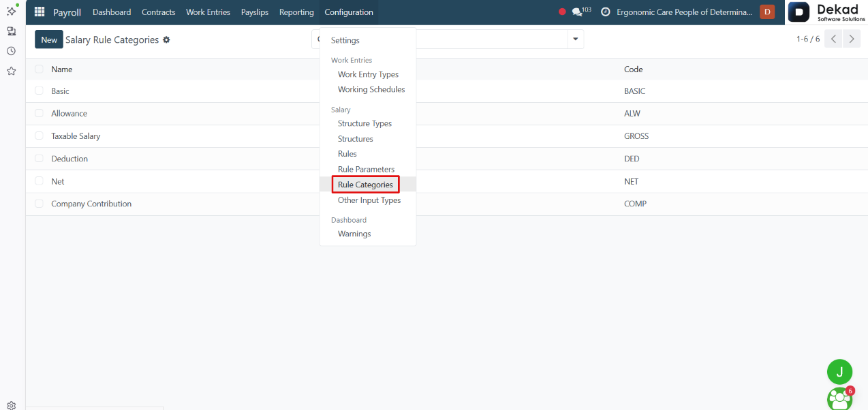Open the Work Entries menu
This screenshot has width=868, height=410.
tap(208, 12)
